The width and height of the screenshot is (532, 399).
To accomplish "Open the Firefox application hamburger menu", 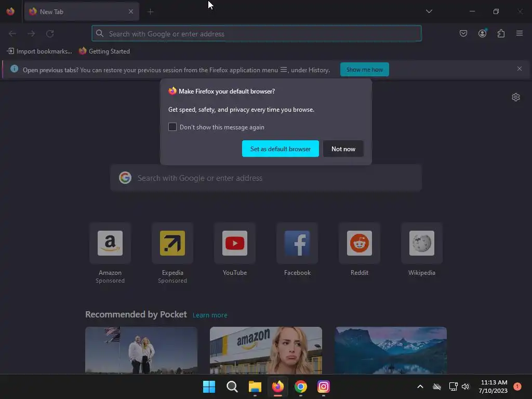I will click(x=520, y=33).
